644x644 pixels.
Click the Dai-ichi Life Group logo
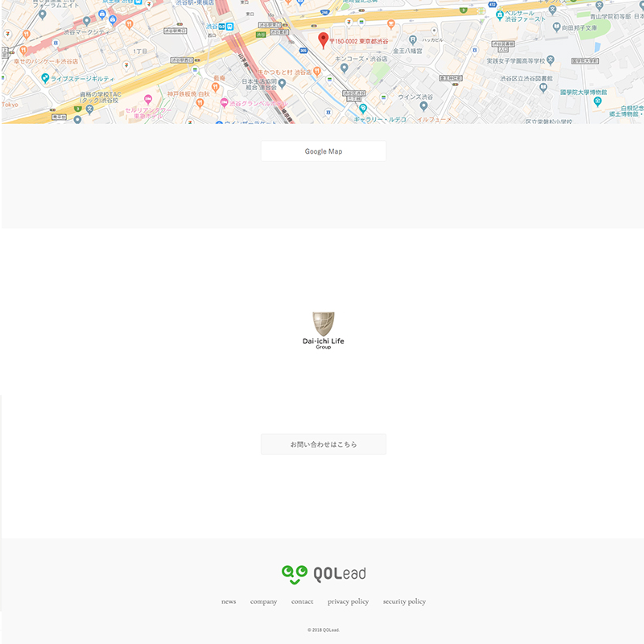click(x=324, y=331)
